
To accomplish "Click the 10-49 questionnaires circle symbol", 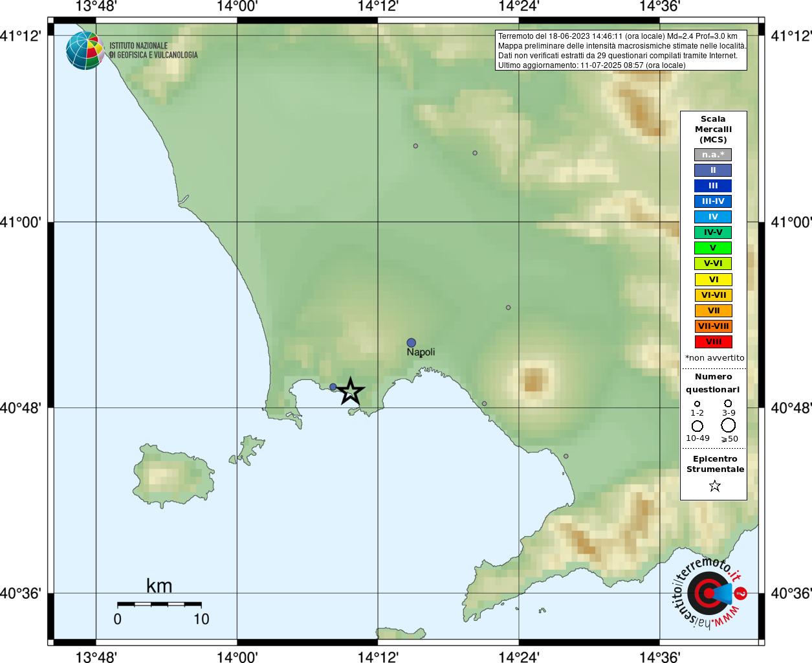I will click(x=697, y=426).
